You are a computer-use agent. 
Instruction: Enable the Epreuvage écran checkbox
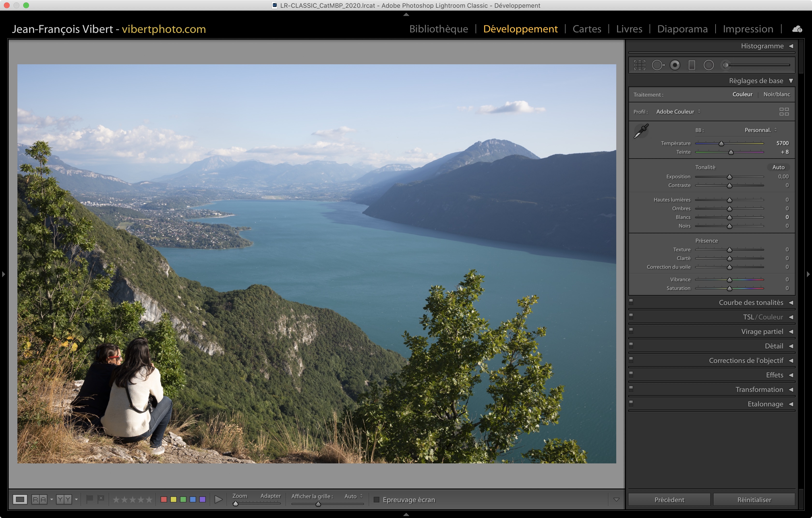pyautogui.click(x=376, y=499)
